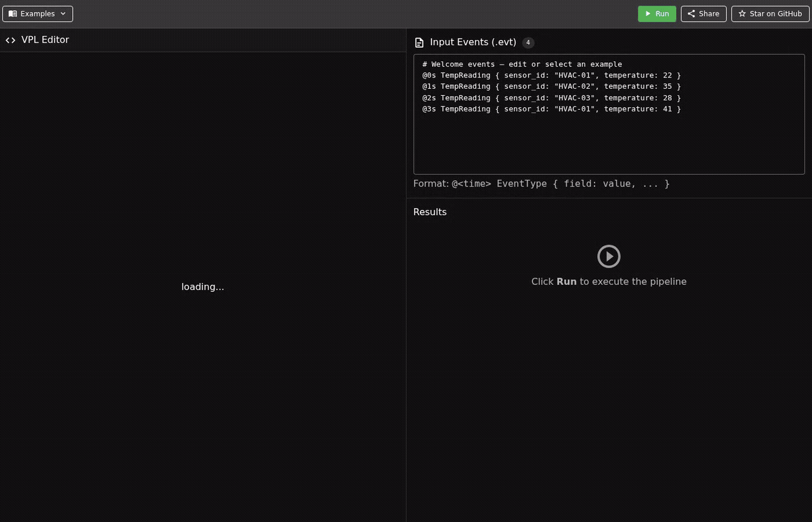The height and width of the screenshot is (522, 812).
Task: Click the bold 'Run' word in the Results hint
Action: point(566,281)
